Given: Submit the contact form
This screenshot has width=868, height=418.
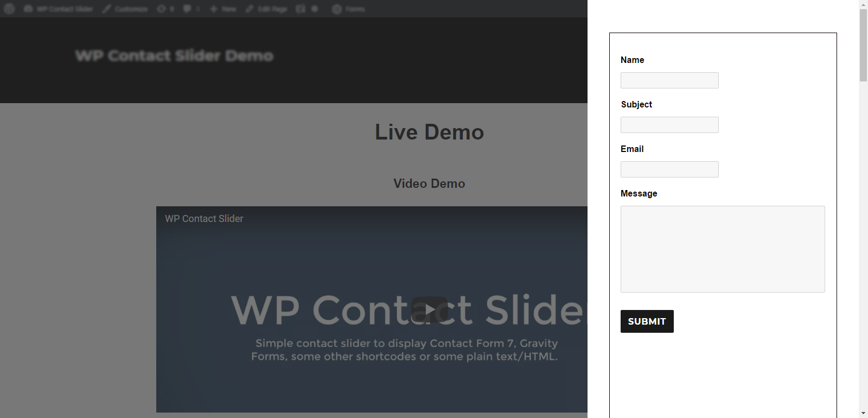Looking at the screenshot, I should [647, 321].
